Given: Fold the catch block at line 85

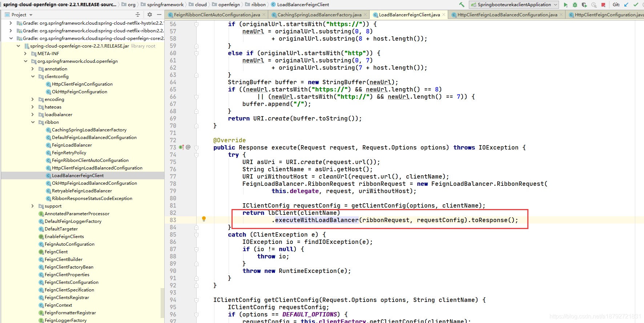Looking at the screenshot, I should click(x=196, y=234).
